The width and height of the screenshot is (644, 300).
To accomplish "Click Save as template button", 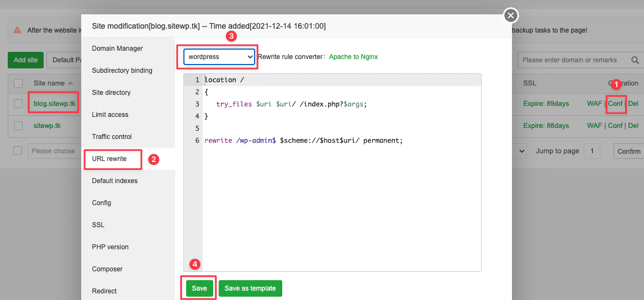I will pyautogui.click(x=250, y=288).
